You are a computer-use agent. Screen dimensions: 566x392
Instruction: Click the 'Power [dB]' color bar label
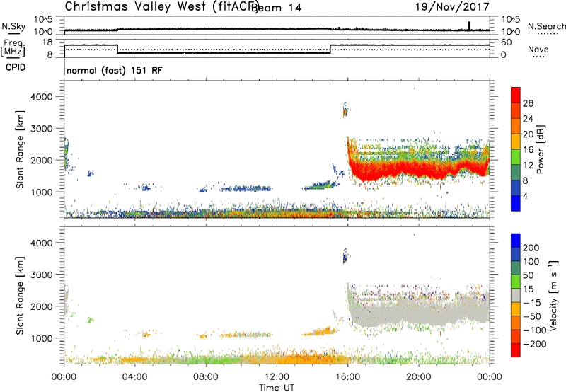pyautogui.click(x=540, y=149)
